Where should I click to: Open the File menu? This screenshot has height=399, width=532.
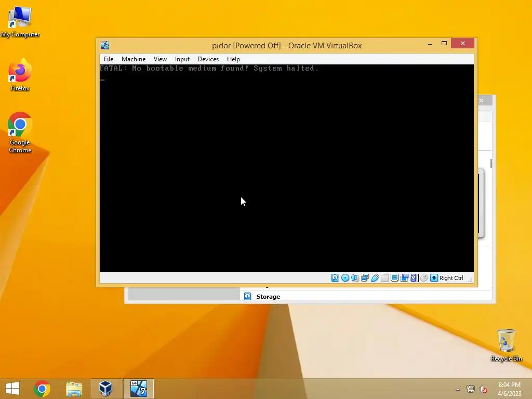click(109, 59)
